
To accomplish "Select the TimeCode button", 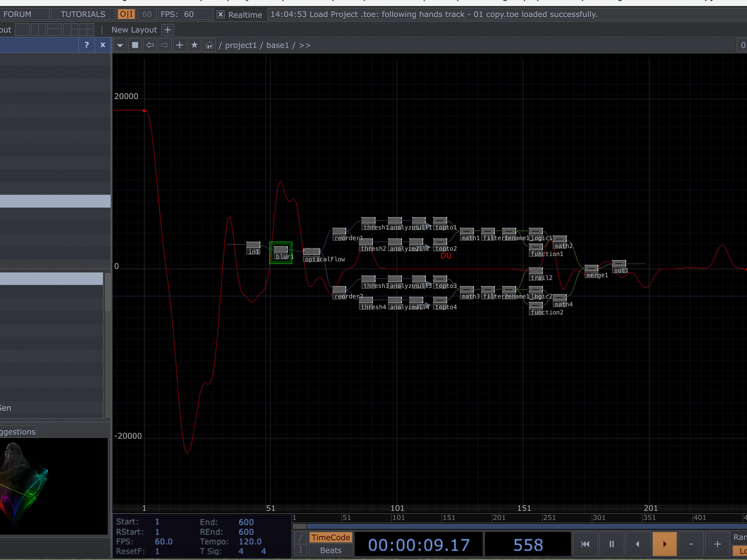I will [330, 537].
